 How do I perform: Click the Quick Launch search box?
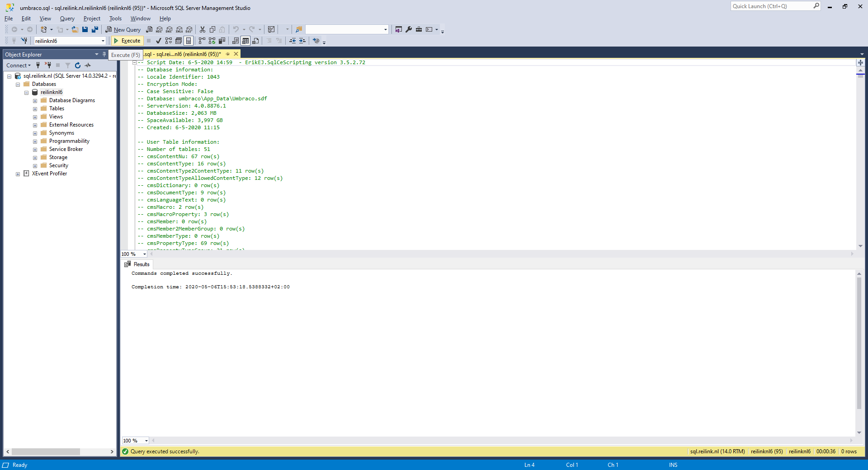pyautogui.click(x=775, y=6)
